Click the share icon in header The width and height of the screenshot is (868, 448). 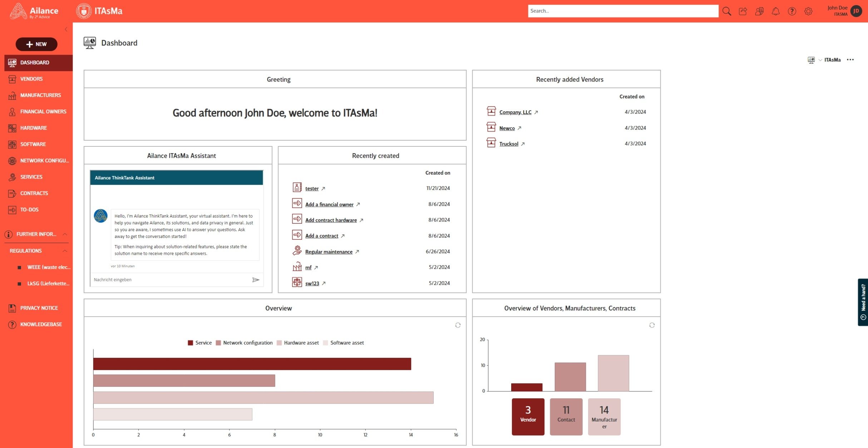tap(743, 11)
